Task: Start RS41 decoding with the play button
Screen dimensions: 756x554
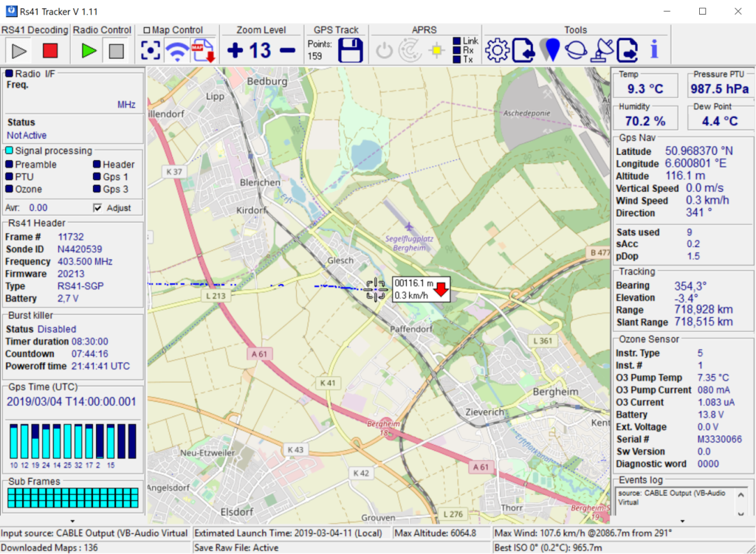Action: point(19,51)
